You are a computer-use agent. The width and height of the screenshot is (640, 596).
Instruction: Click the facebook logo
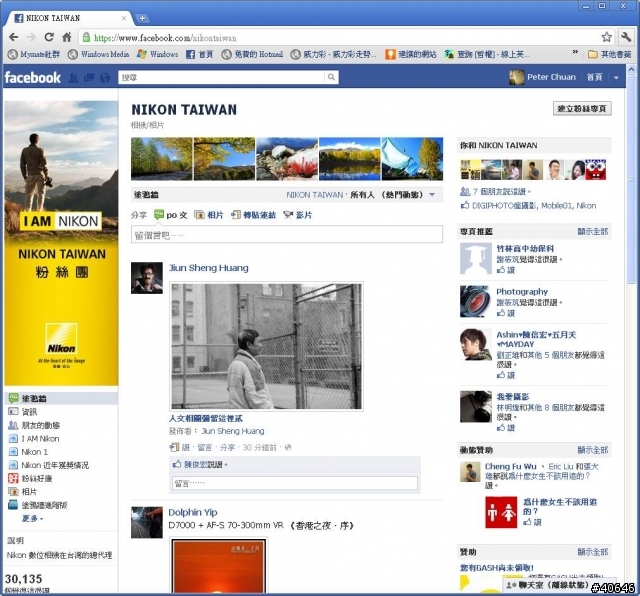pyautogui.click(x=32, y=77)
